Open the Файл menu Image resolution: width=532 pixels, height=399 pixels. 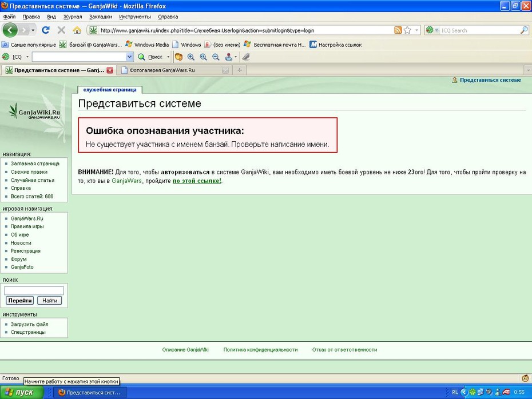click(x=10, y=17)
